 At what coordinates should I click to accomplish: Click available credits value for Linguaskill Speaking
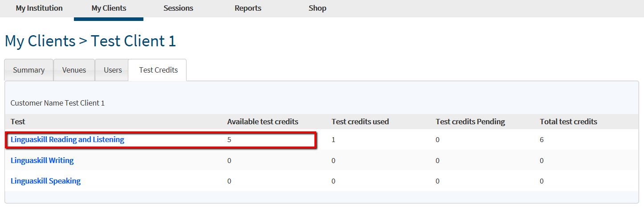coord(229,181)
